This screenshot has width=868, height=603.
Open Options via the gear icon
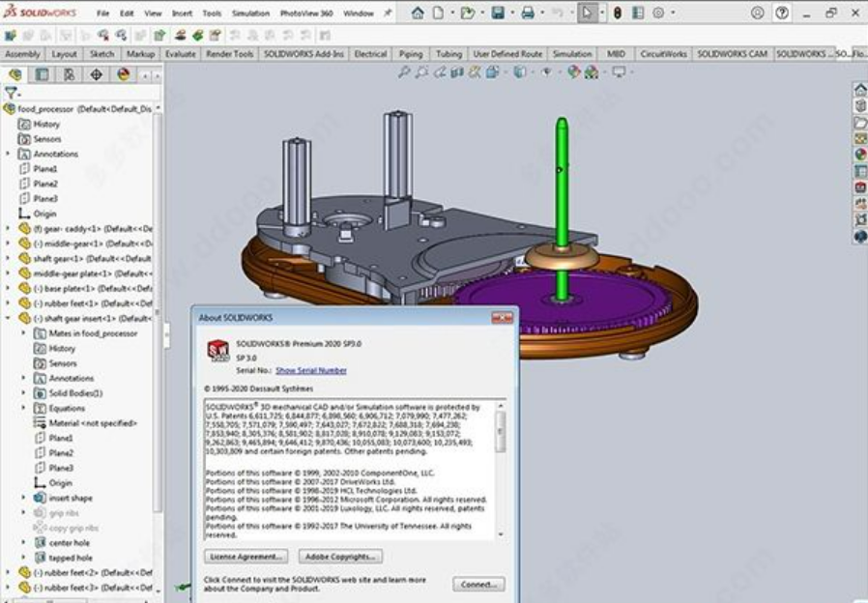[658, 13]
